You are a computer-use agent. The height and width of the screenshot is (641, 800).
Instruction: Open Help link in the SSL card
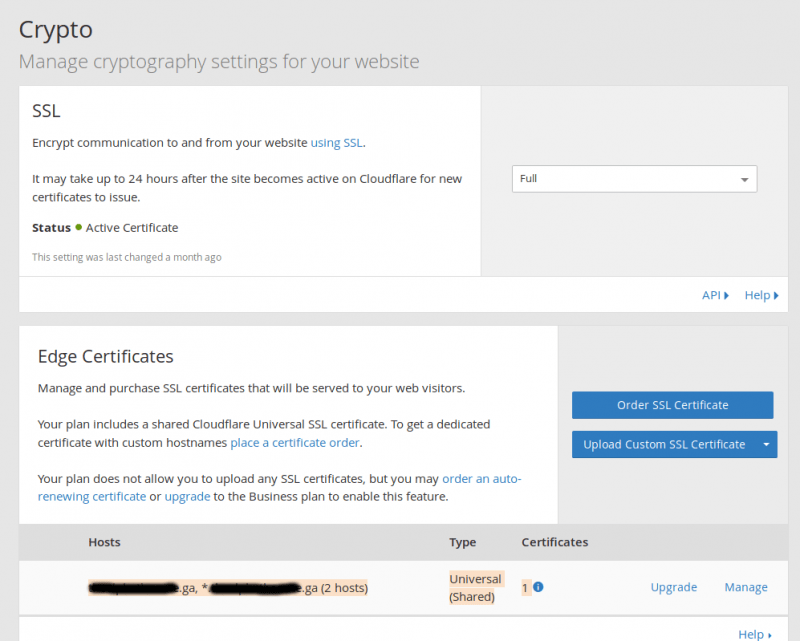pyautogui.click(x=761, y=295)
